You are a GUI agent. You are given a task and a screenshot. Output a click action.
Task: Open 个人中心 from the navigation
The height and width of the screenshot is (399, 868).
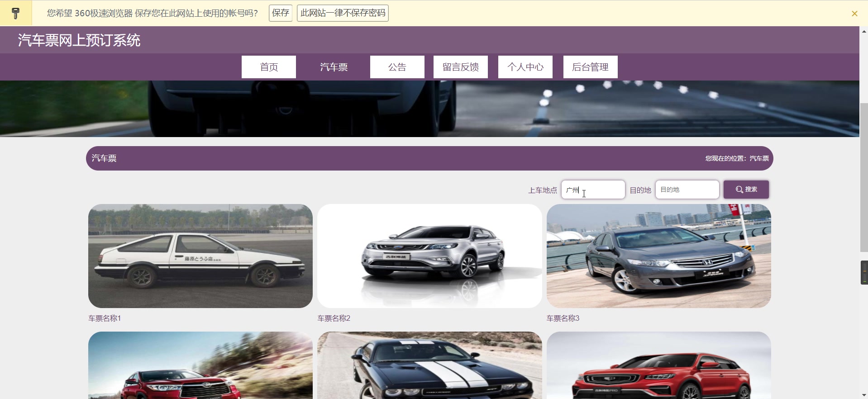pyautogui.click(x=525, y=67)
